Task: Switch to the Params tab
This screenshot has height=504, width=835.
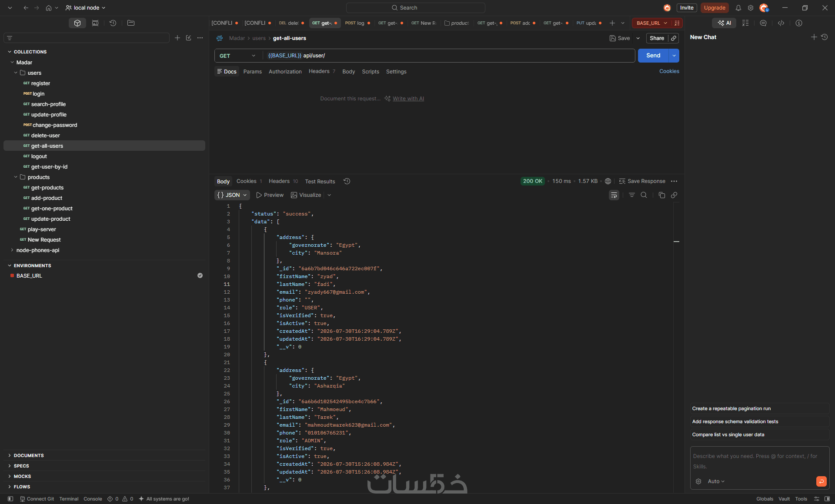Action: pyautogui.click(x=253, y=72)
